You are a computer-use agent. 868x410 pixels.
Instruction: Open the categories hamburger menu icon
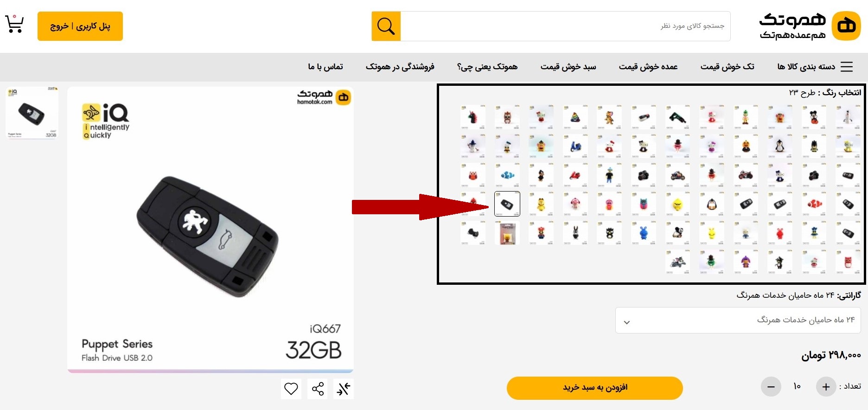coord(847,67)
